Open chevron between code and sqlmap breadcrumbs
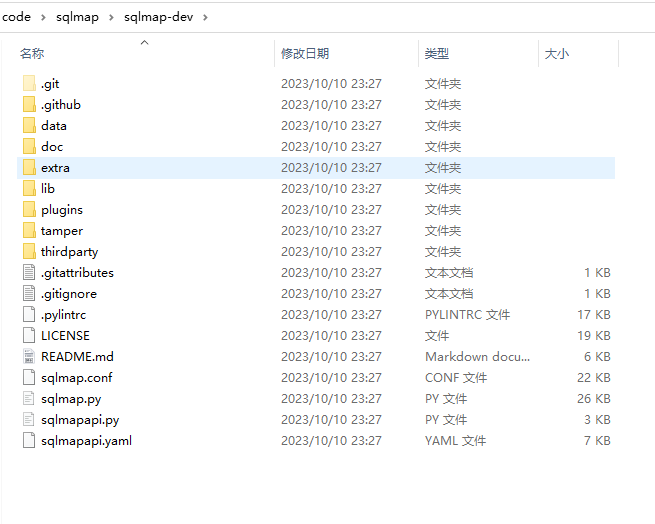The width and height of the screenshot is (655, 524). 42,17
